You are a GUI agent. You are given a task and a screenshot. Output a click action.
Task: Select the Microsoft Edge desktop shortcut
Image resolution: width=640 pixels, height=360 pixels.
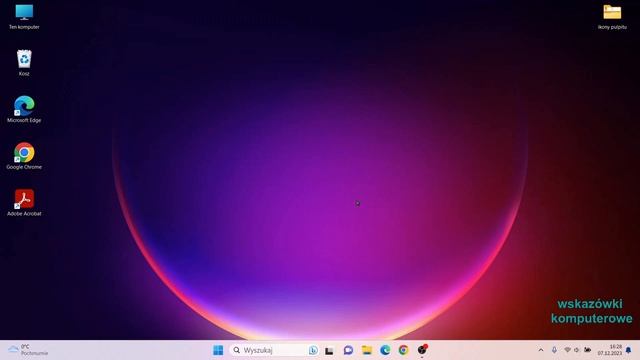(24, 109)
